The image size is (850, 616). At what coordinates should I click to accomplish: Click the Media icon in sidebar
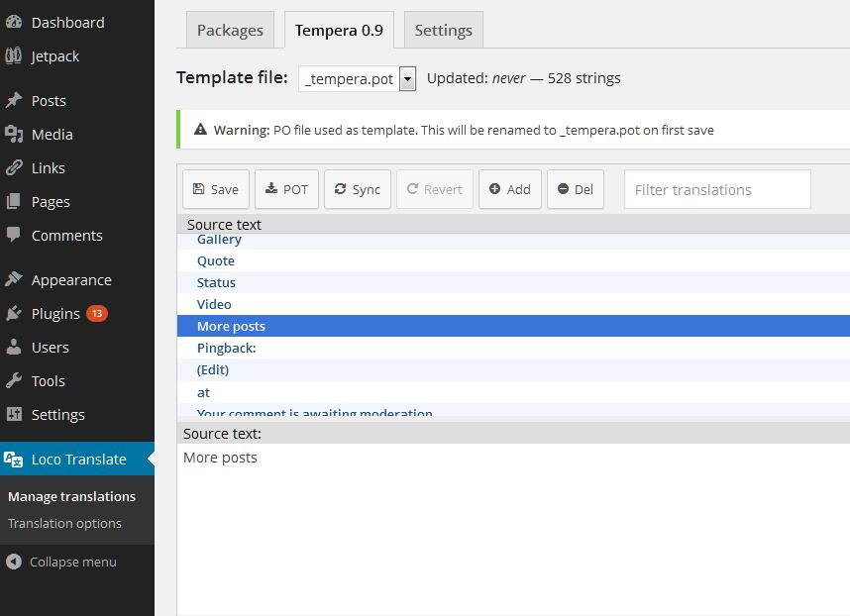point(14,134)
